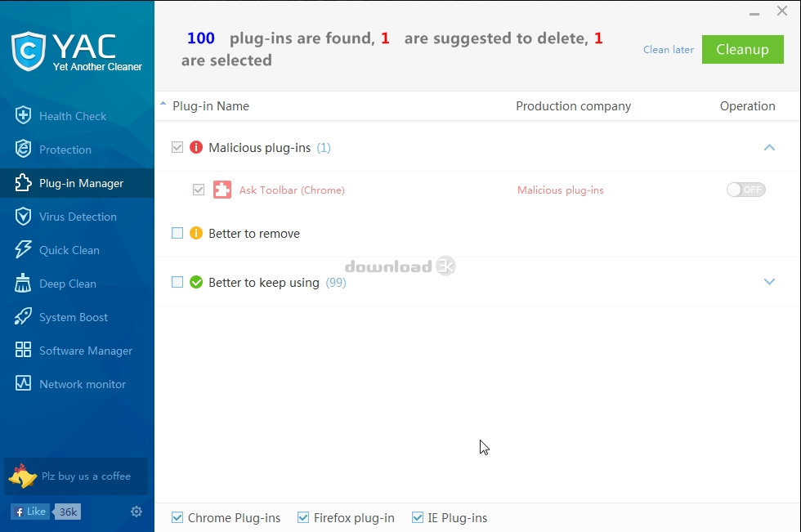The height and width of the screenshot is (532, 801).
Task: Click the green Better to keep checkmark icon
Action: [x=196, y=282]
